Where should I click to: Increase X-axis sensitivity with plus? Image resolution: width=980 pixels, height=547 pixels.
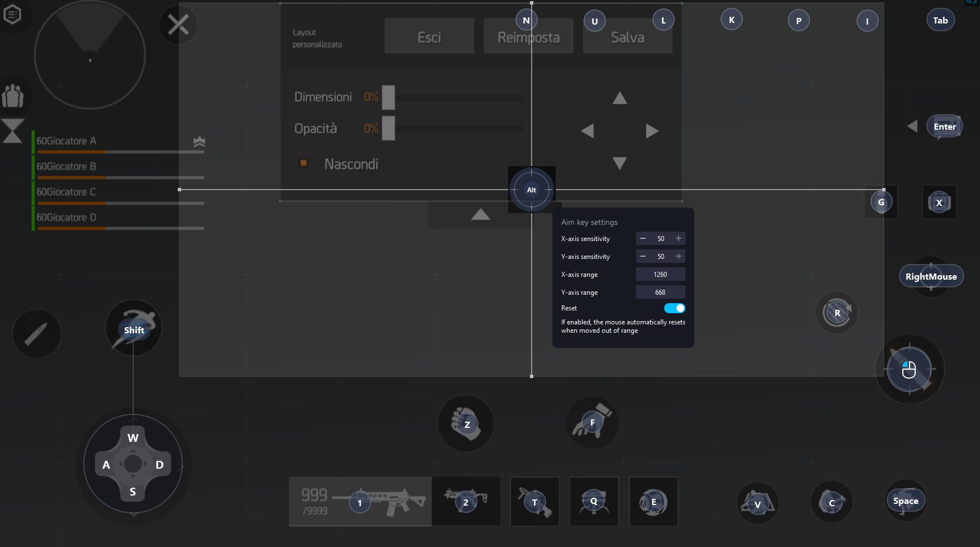click(x=679, y=239)
